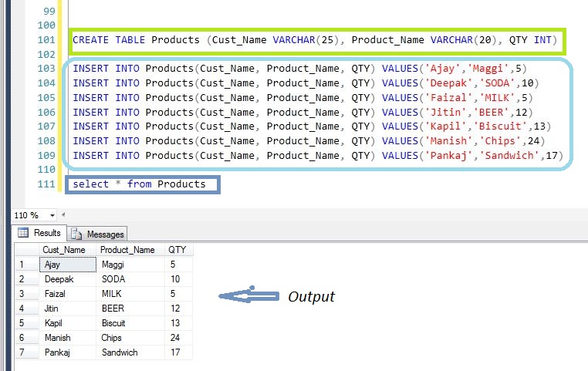Click the grid icon on the Results tab
The width and height of the screenshot is (588, 371).
pos(23,233)
